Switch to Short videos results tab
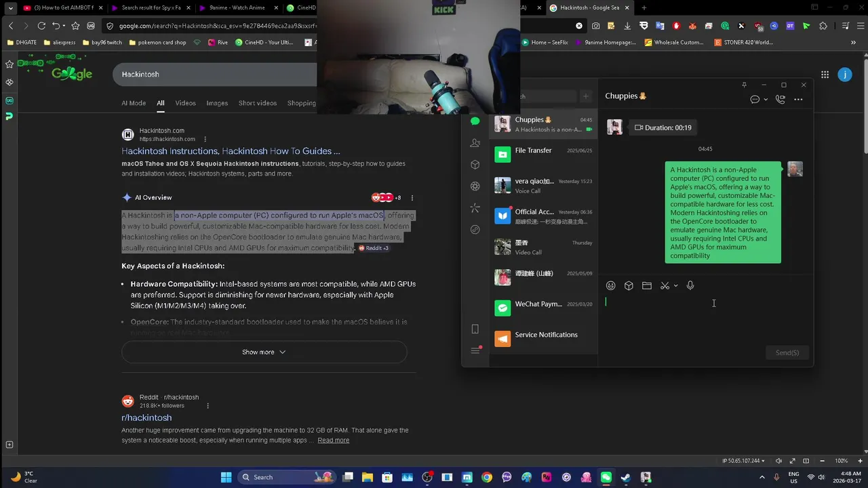The width and height of the screenshot is (868, 488). click(x=258, y=103)
